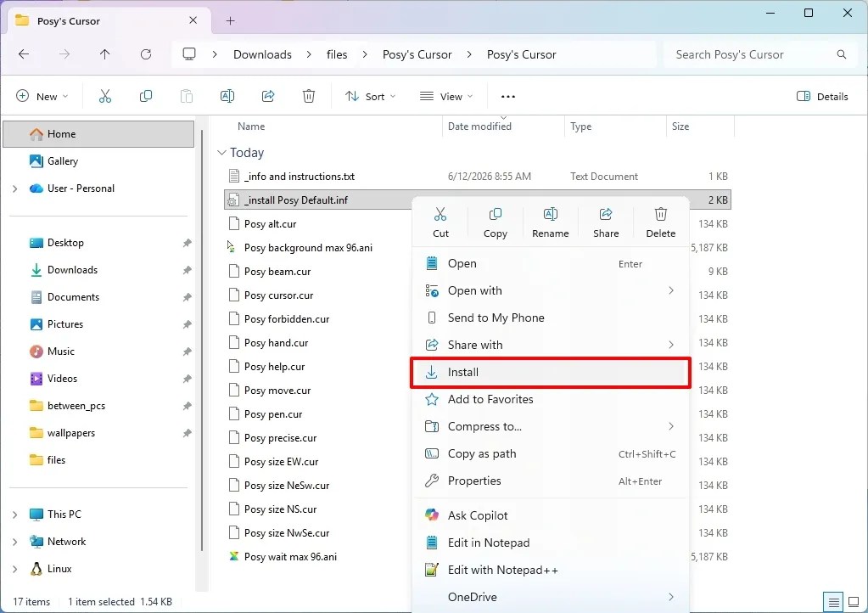The width and height of the screenshot is (868, 613).
Task: Choose Properties in context menu
Action: tap(551, 481)
